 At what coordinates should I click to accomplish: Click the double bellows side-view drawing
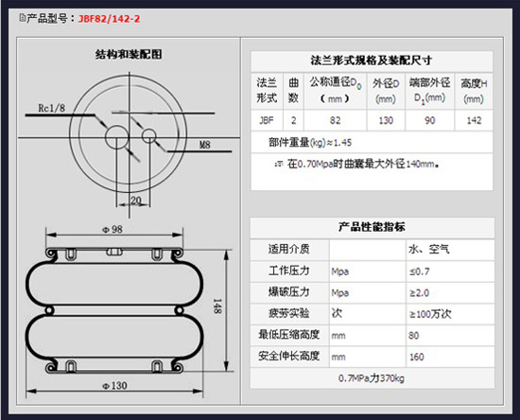tap(114, 310)
